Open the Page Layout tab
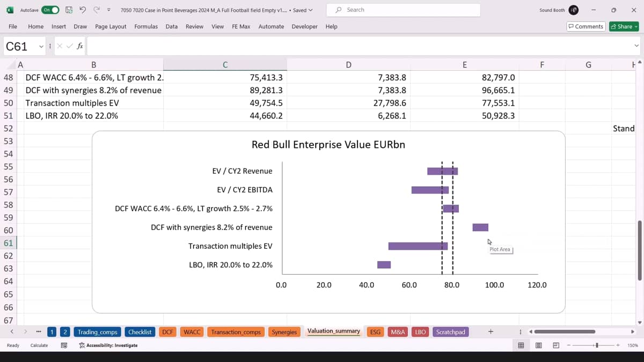The image size is (644, 362). 111,26
